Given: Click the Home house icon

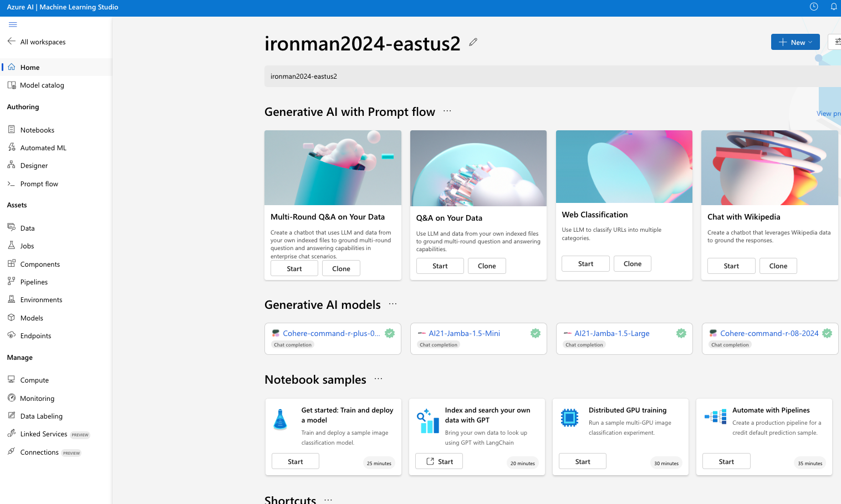Looking at the screenshot, I should coord(12,67).
